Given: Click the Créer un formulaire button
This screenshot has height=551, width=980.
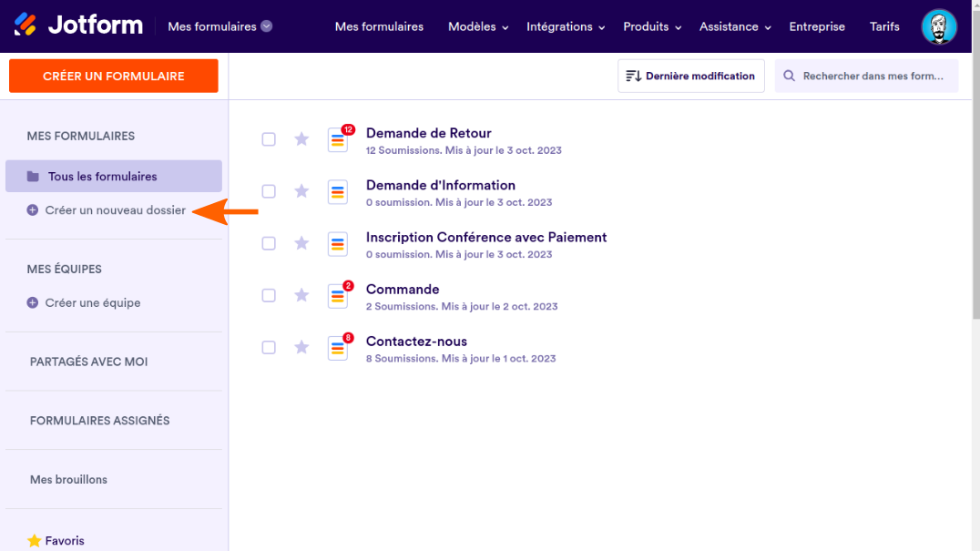Looking at the screenshot, I should (114, 76).
